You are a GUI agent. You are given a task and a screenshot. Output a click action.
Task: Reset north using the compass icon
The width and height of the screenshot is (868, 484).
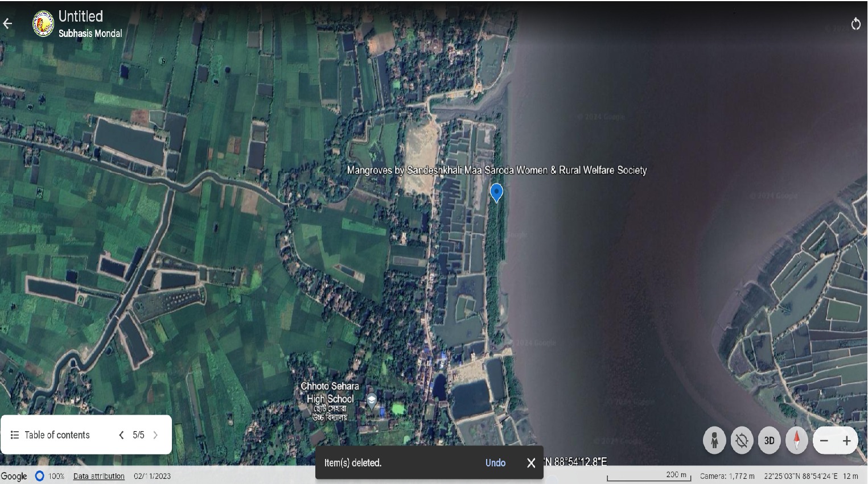click(796, 441)
